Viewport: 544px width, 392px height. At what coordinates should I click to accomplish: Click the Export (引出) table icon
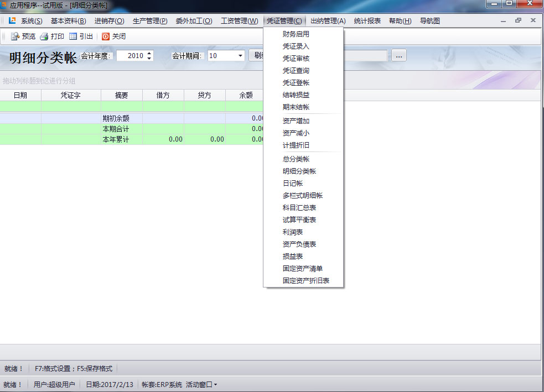pyautogui.click(x=73, y=36)
